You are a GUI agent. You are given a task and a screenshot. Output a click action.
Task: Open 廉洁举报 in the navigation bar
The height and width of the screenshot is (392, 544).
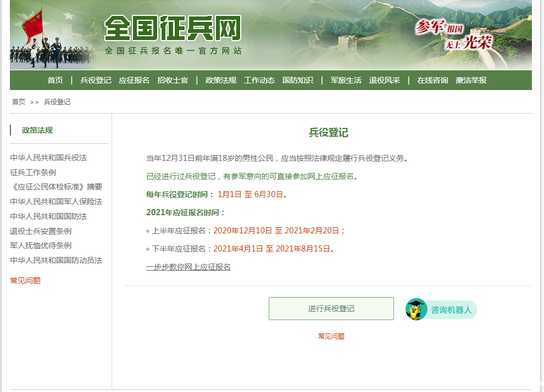click(471, 80)
